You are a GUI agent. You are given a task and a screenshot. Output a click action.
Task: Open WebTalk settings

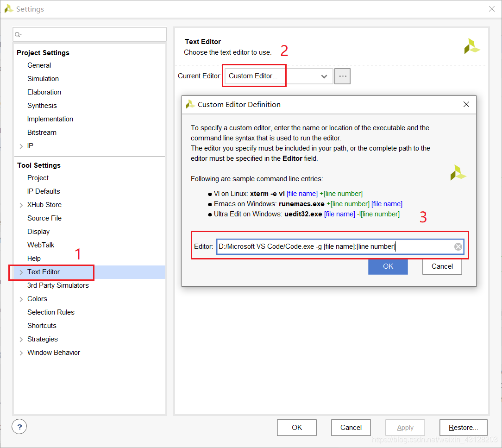tap(41, 245)
